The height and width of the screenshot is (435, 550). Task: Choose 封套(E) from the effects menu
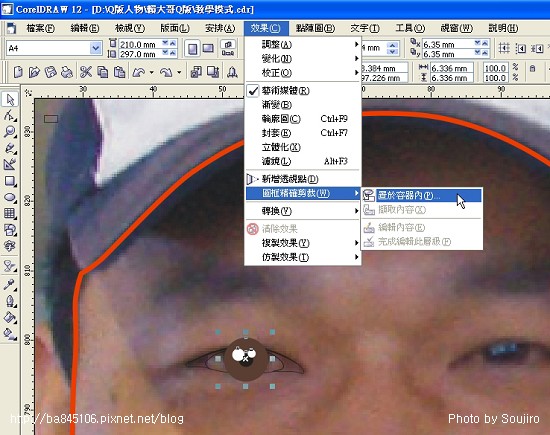coord(303,133)
